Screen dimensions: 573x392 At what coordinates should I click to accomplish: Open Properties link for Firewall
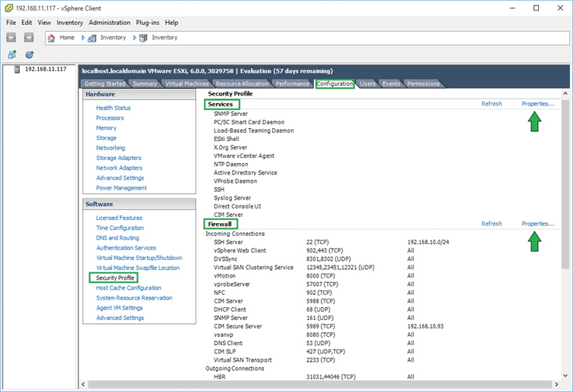537,224
